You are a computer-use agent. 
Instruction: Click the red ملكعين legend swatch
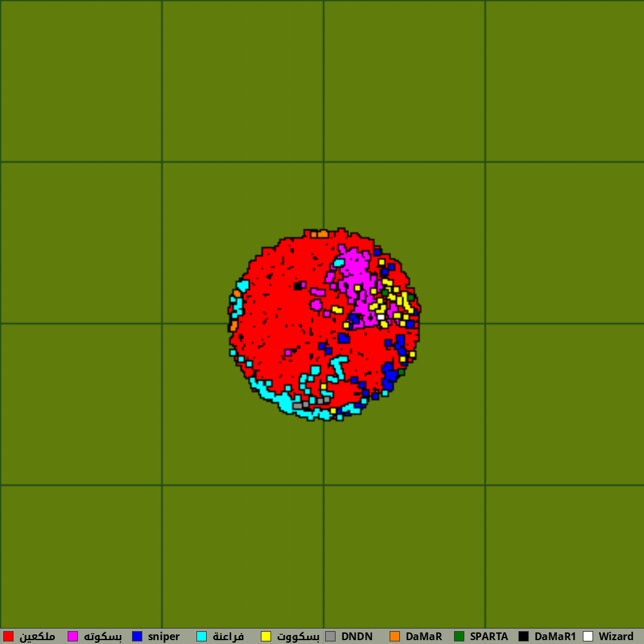pyautogui.click(x=8, y=636)
